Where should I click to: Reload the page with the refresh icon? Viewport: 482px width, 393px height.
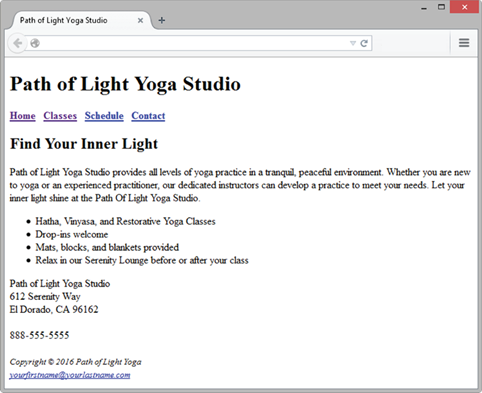coord(364,43)
